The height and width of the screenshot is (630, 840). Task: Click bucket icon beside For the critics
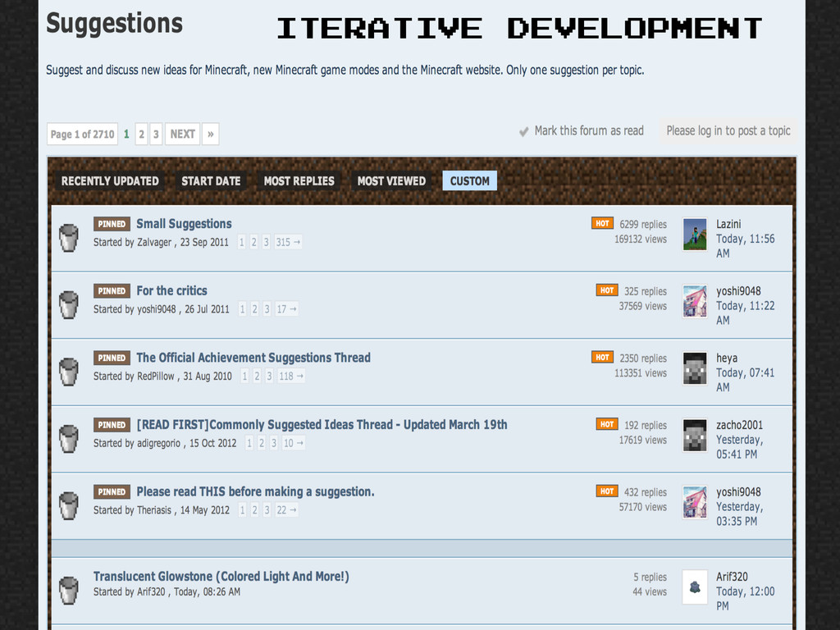69,305
